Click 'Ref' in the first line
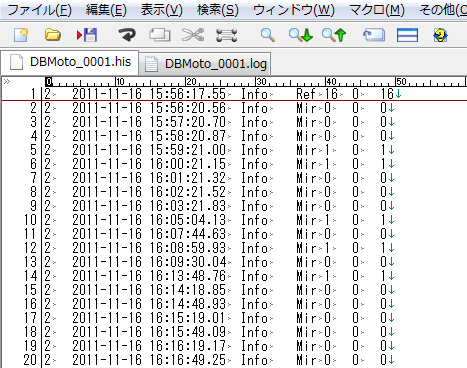Image resolution: width=467 pixels, height=368 pixels. [306, 94]
